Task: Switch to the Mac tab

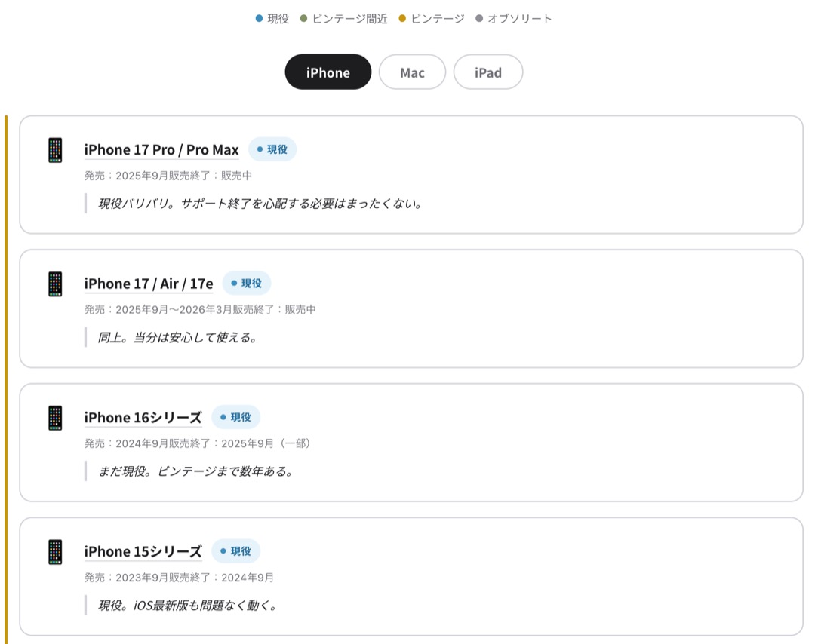Action: click(x=412, y=72)
